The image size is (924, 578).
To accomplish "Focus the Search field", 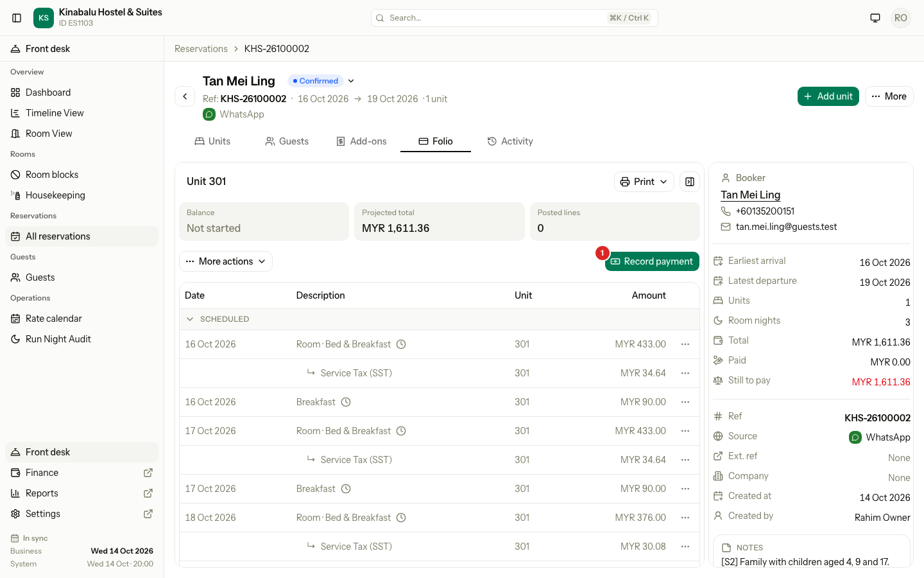I will [515, 18].
